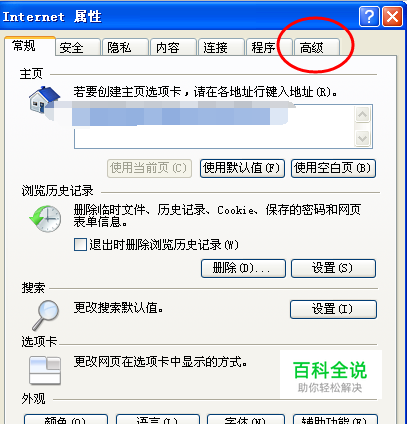Open the question mark help button
Viewport: 407px width, 424px height.
369,16
